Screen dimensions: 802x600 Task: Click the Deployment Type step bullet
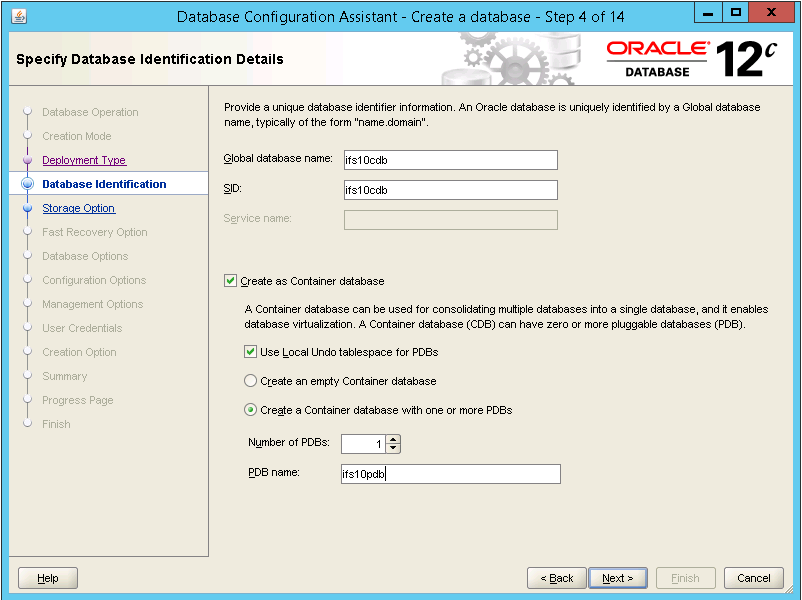28,160
